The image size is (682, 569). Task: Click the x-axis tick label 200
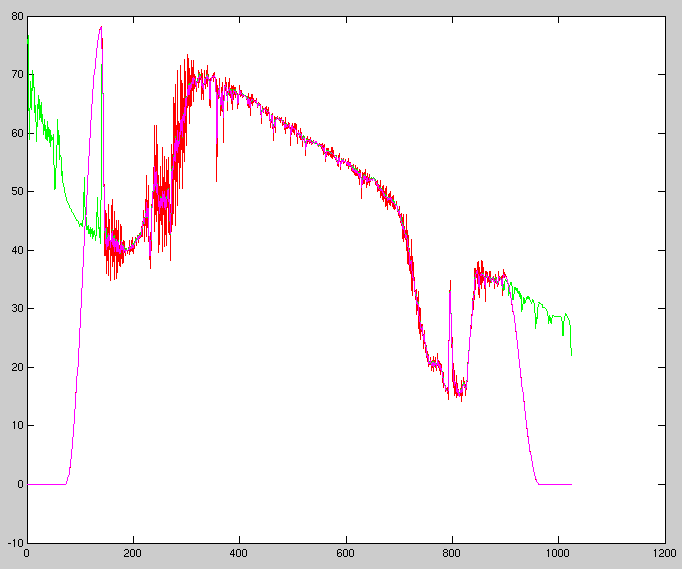(x=132, y=553)
